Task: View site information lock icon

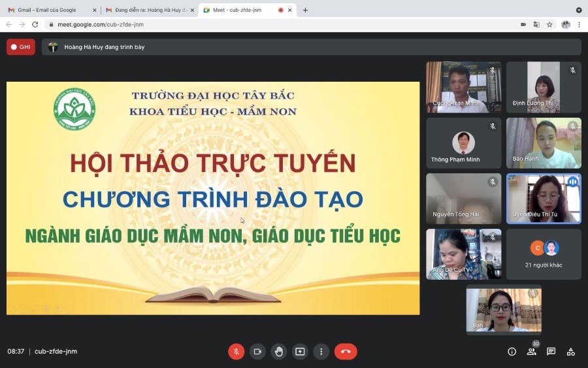Action: click(52, 24)
